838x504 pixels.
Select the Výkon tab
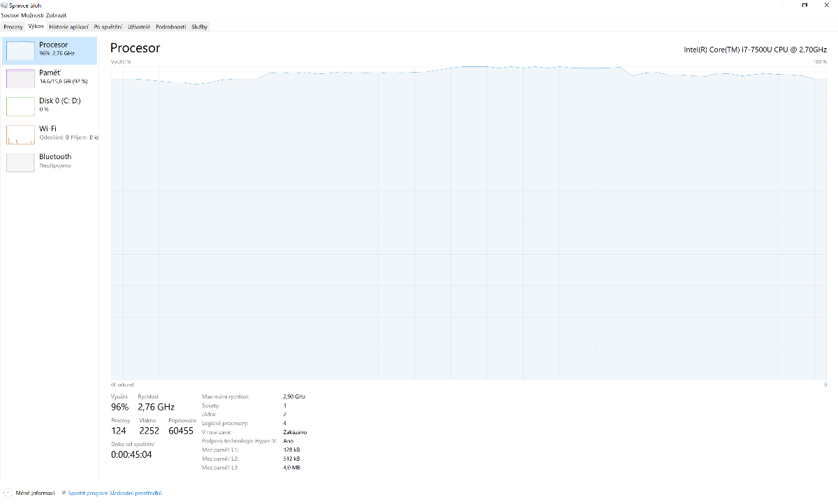36,27
